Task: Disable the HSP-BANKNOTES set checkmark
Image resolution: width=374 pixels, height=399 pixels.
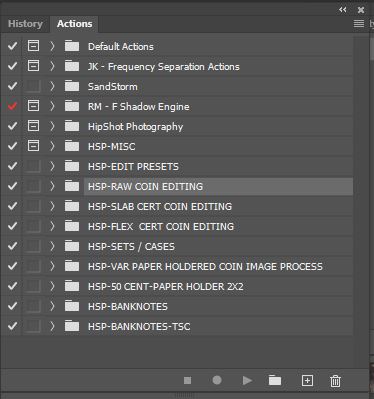Action: [12, 306]
